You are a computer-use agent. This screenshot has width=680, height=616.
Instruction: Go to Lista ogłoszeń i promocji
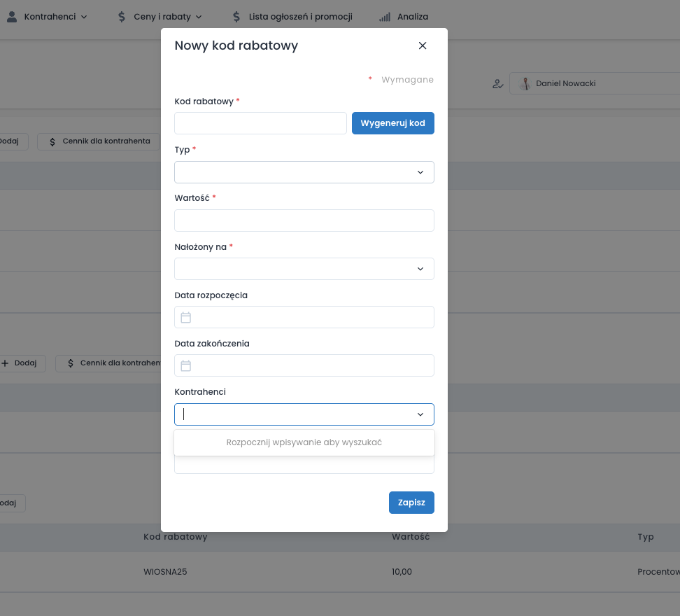click(300, 16)
